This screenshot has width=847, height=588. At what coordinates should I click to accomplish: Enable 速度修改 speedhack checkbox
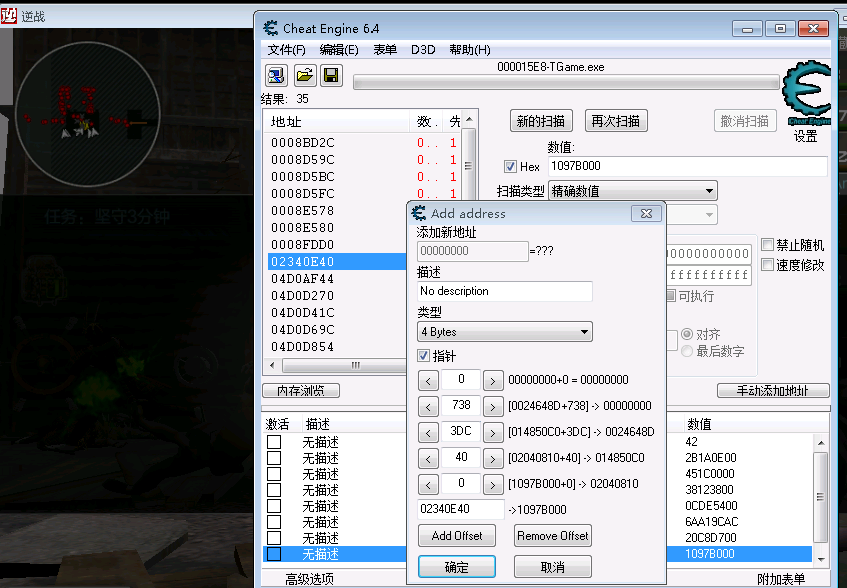[x=767, y=265]
